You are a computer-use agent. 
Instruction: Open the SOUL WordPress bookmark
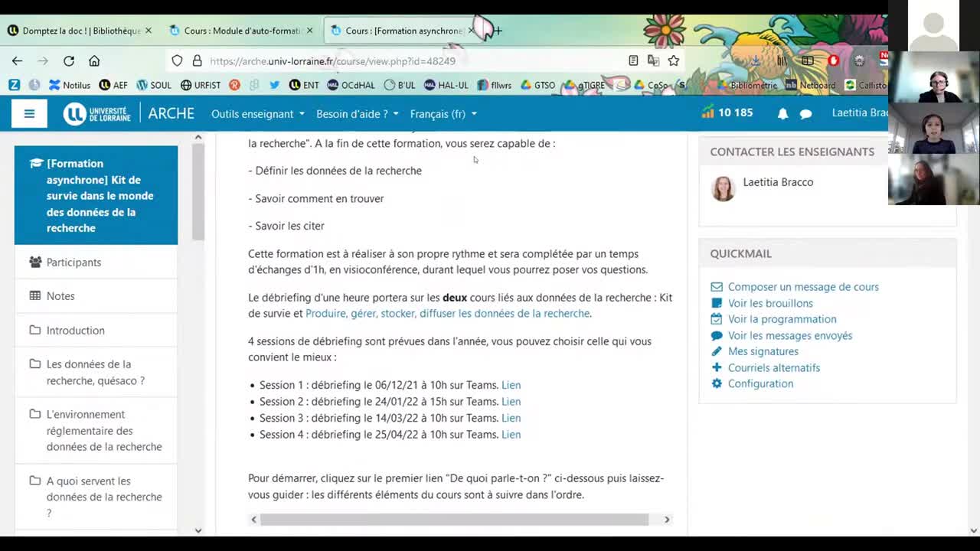[x=154, y=85]
